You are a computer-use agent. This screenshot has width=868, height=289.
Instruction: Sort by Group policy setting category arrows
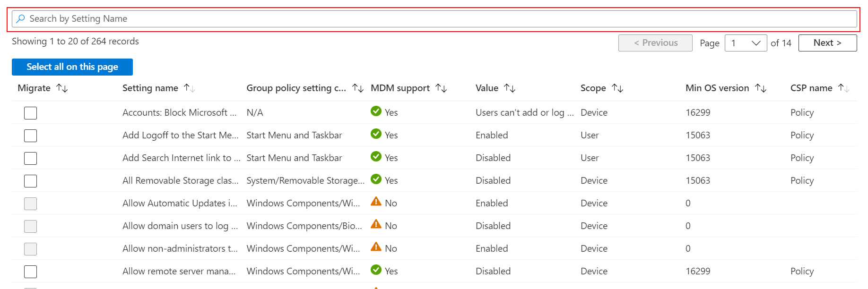[x=357, y=88]
